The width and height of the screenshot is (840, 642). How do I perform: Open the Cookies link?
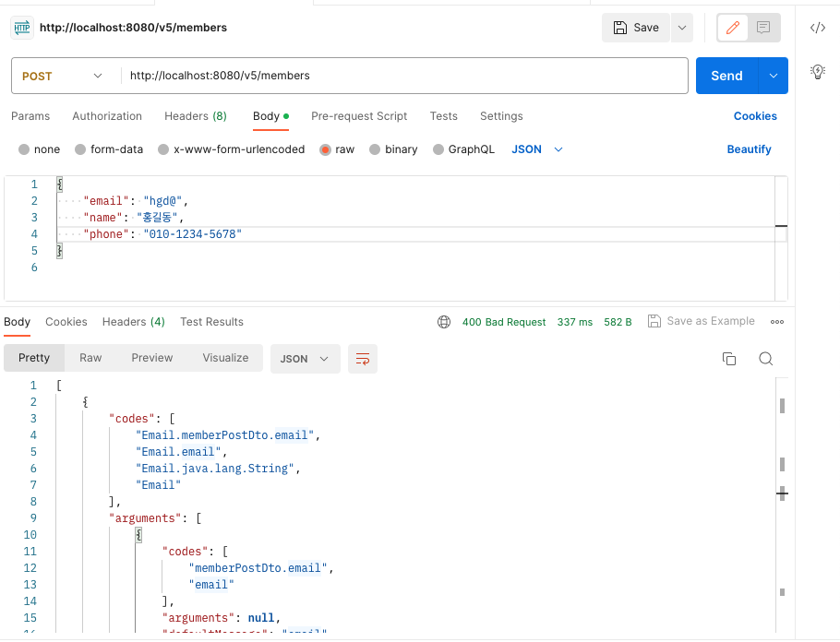pyautogui.click(x=755, y=116)
